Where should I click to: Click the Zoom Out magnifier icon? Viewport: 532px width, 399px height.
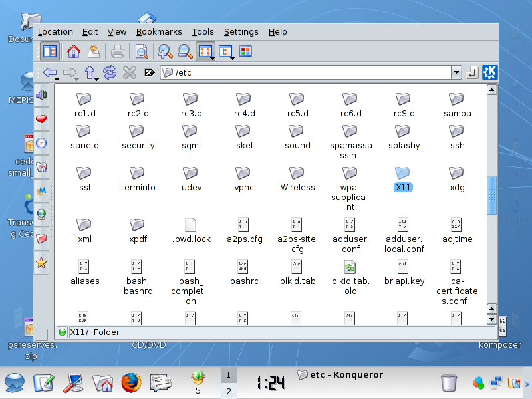click(186, 52)
